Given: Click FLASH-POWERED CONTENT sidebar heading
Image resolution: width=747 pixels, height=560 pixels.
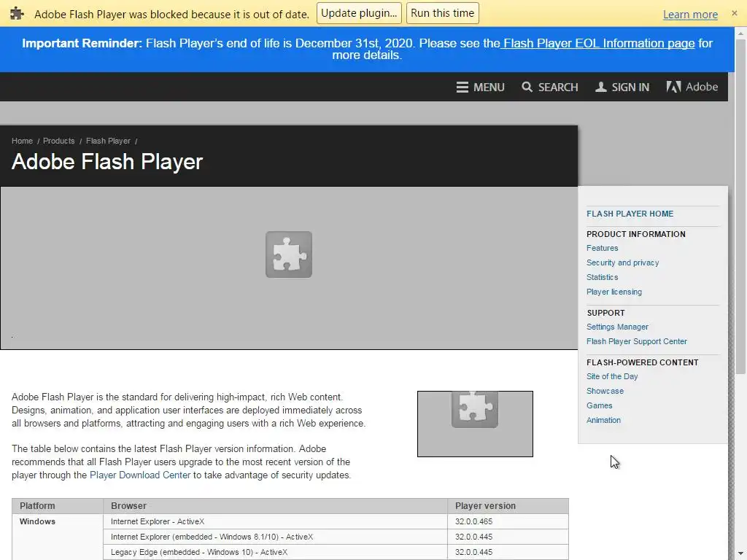Looking at the screenshot, I should [x=642, y=362].
